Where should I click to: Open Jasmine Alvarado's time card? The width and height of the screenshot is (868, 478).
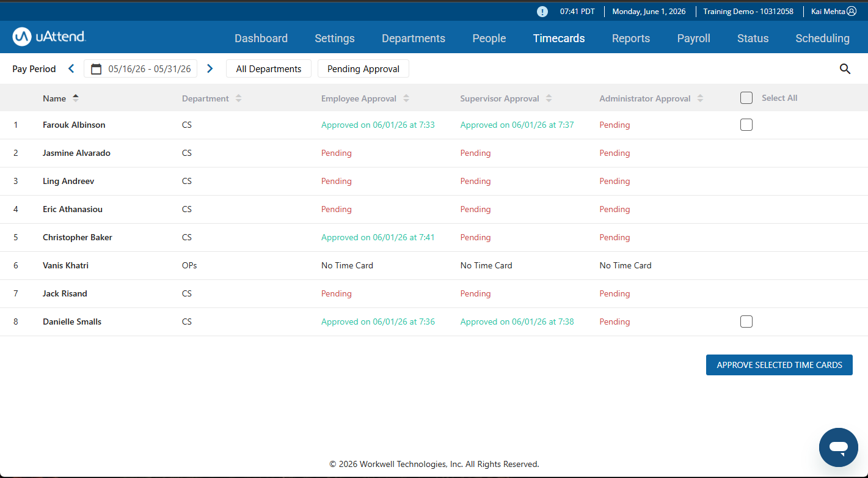[x=76, y=153]
